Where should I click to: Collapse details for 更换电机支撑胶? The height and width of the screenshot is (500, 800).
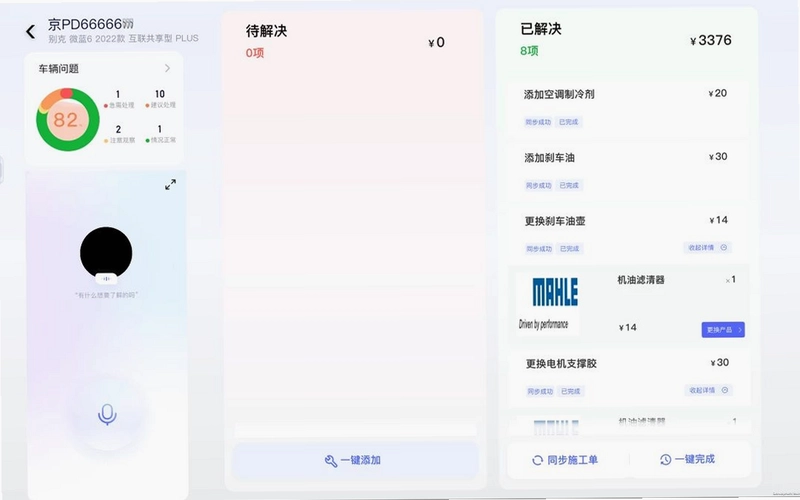click(x=709, y=390)
